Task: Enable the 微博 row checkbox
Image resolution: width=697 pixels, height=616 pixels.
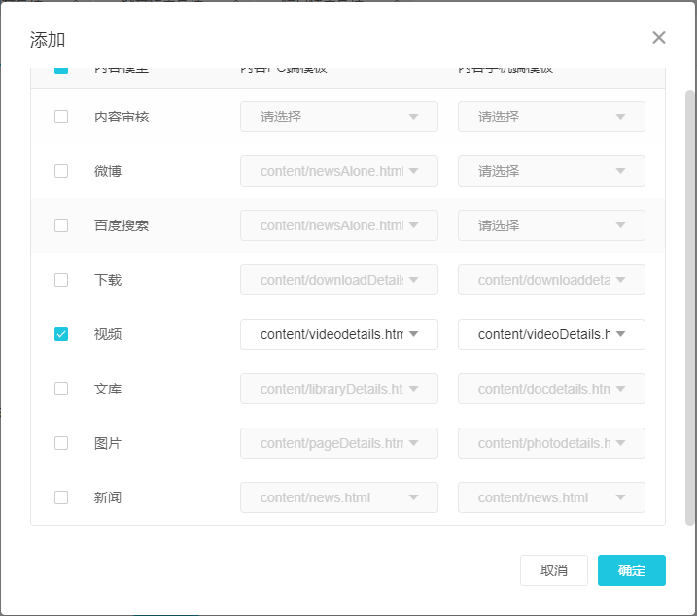Action: [61, 171]
